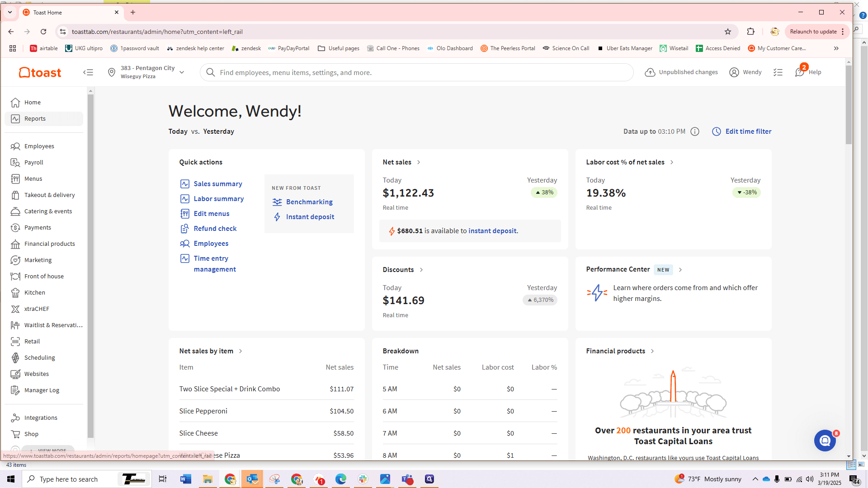Open a new browser tab

(x=133, y=12)
